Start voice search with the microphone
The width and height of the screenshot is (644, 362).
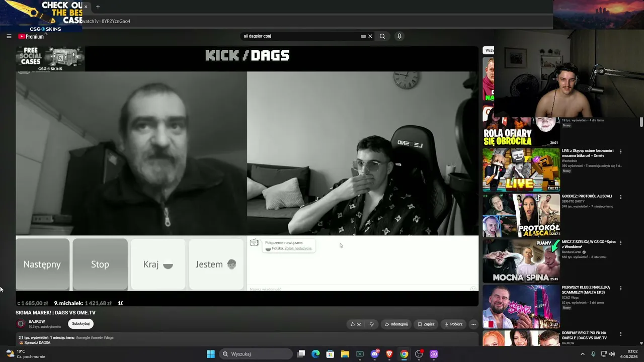coord(399,36)
